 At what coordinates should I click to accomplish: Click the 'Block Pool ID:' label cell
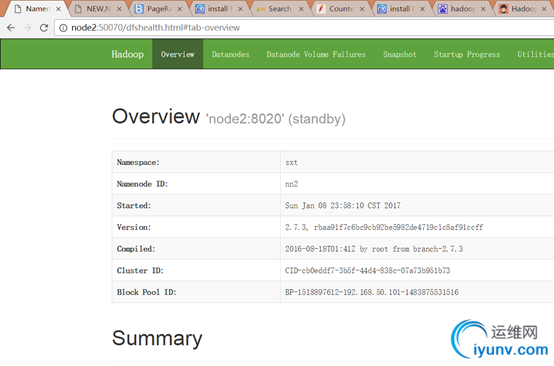coord(196,292)
